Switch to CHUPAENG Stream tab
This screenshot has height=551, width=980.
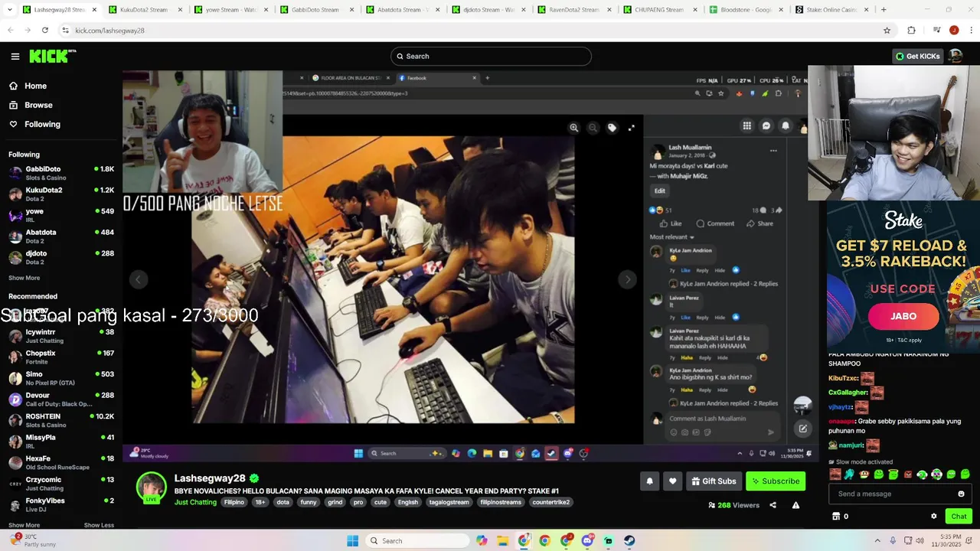658,10
